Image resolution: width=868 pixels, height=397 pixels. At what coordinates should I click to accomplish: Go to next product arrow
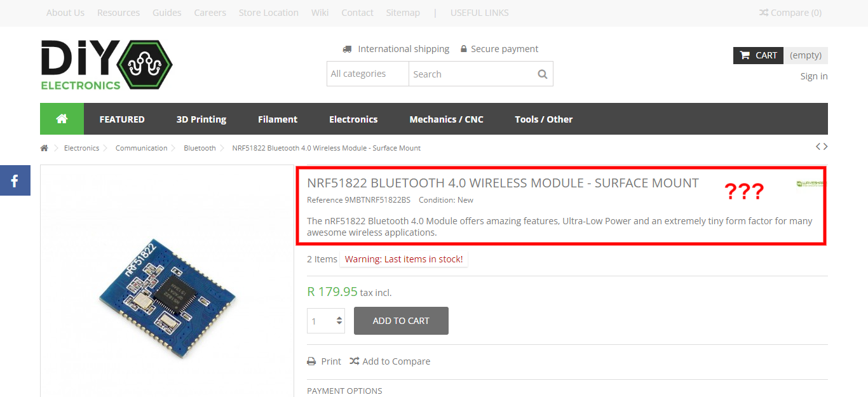(x=825, y=147)
